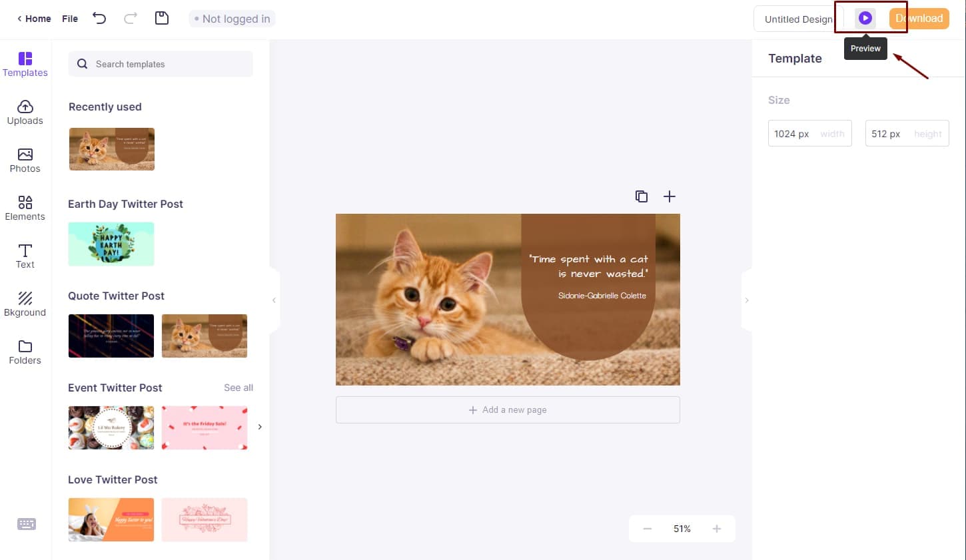Open the Folders panel
This screenshot has height=560, width=966.
click(25, 352)
